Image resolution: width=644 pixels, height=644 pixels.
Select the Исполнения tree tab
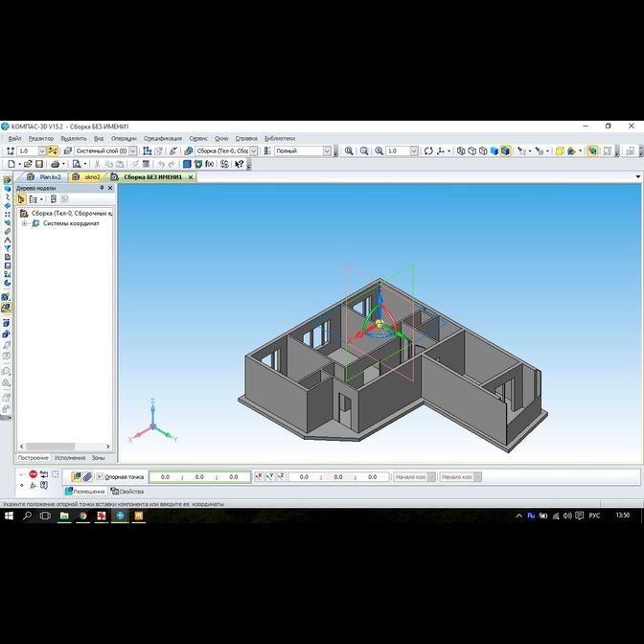[x=70, y=457]
